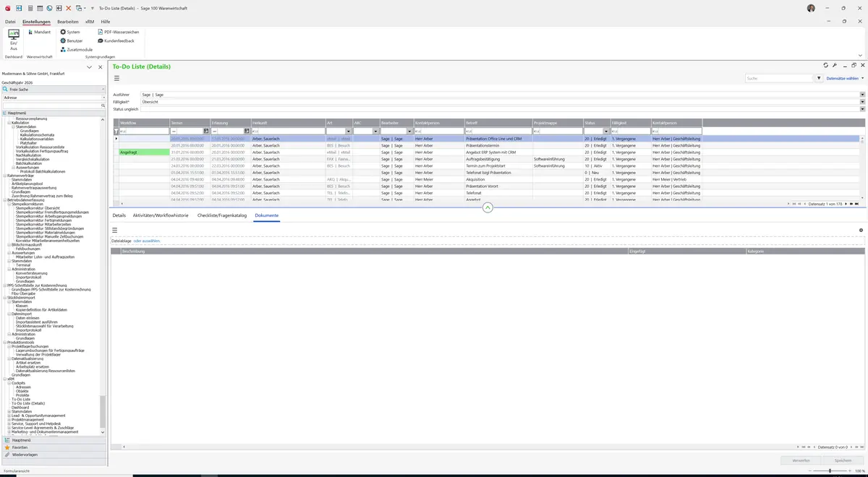
Task: Switch to Checkliste/Fragenkatalog tab
Action: [x=222, y=215]
